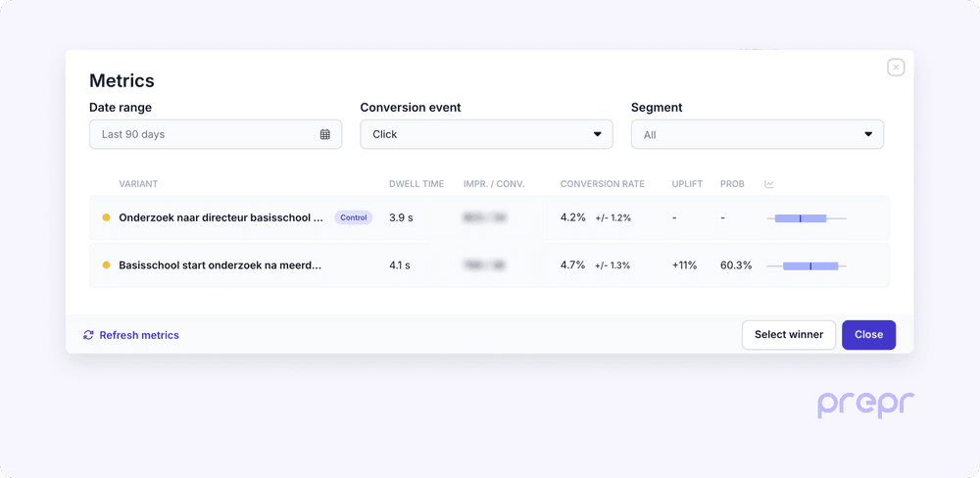Select the Onderzoek naar directeur basisschool variant
The width and height of the screenshot is (980, 478).
tap(220, 217)
